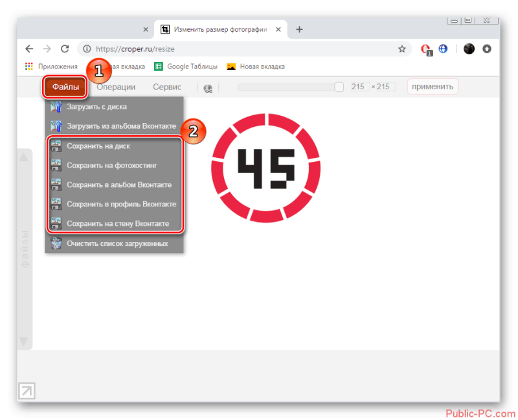Click the width field showing 215
Image resolution: width=518 pixels, height=420 pixels.
point(360,87)
